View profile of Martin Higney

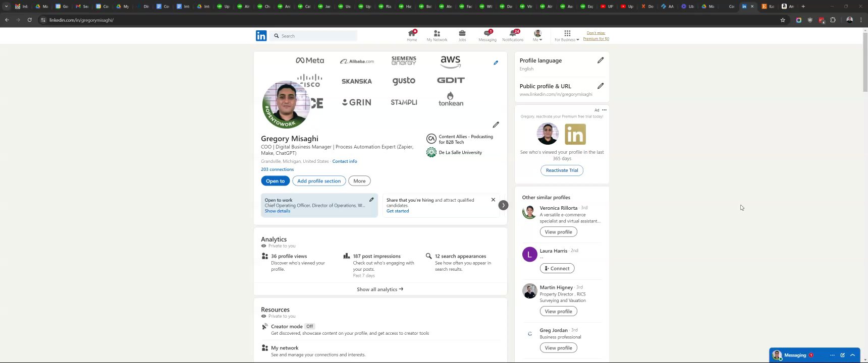coord(558,312)
